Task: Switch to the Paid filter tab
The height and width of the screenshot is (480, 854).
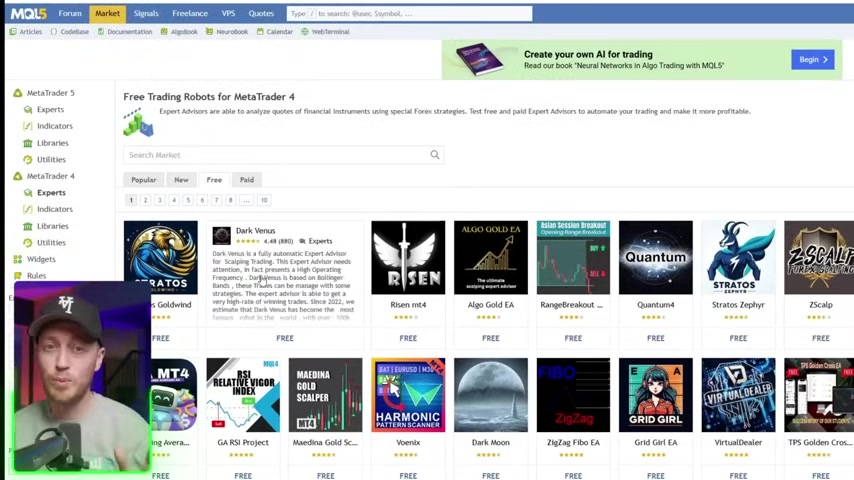Action: point(247,180)
